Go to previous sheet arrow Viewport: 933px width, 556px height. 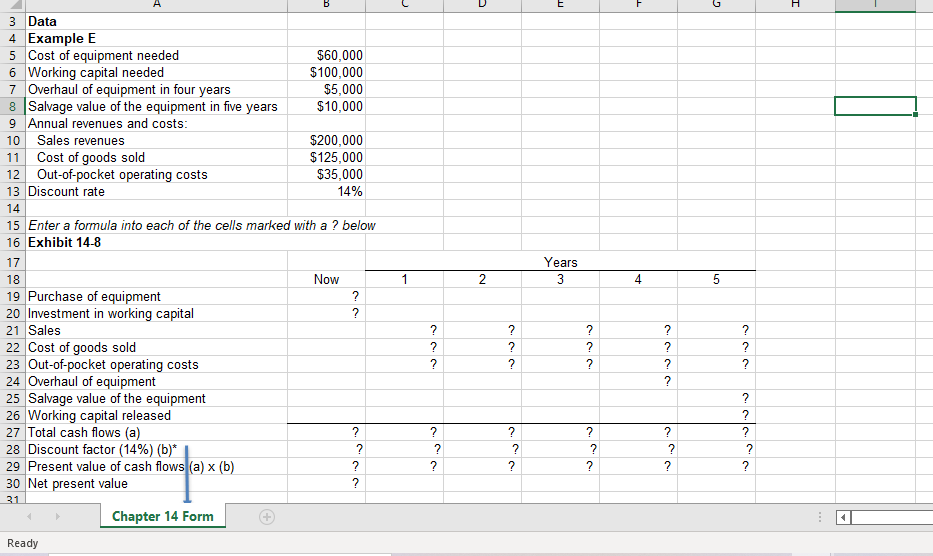click(x=29, y=517)
